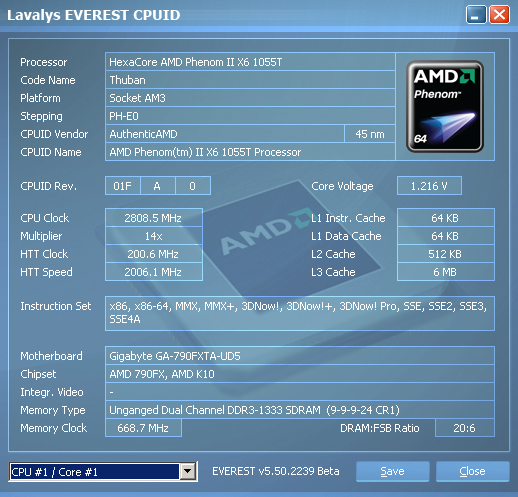Click the 2006.1 MHz HTT speed value
The height and width of the screenshot is (497, 518).
tap(154, 272)
